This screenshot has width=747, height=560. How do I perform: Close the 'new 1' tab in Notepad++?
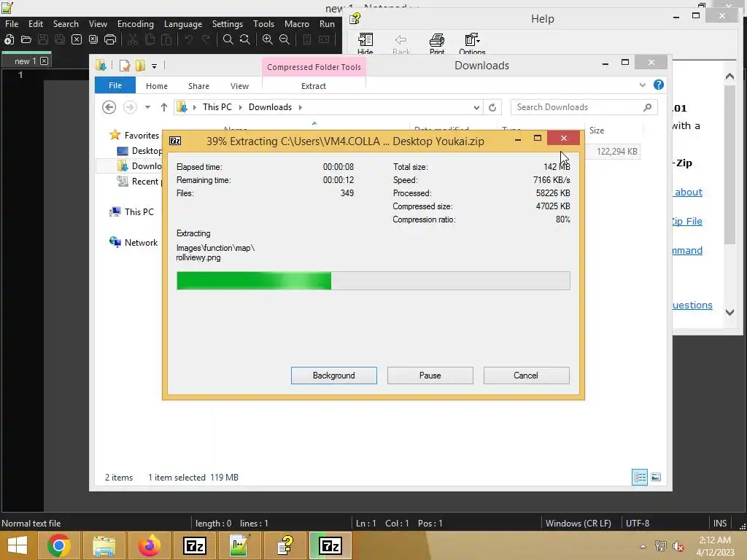(44, 61)
